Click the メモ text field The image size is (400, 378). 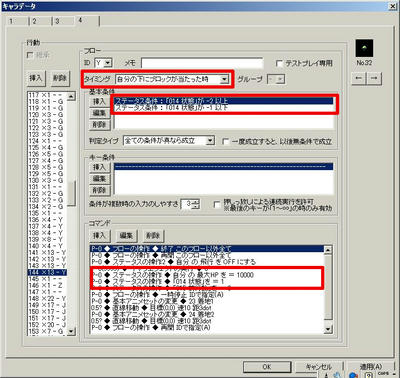click(x=202, y=63)
